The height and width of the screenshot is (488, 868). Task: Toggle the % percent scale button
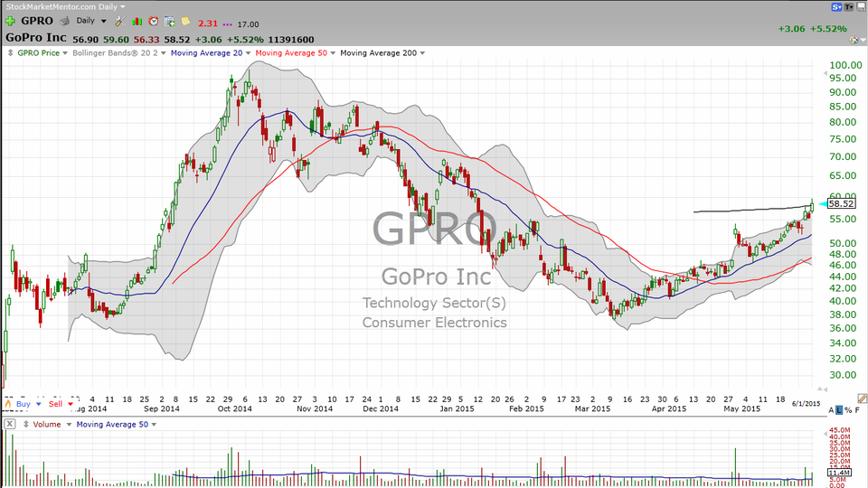pos(848,410)
